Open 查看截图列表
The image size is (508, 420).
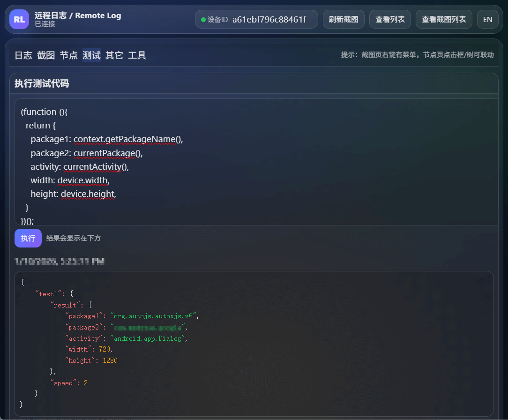tap(444, 19)
